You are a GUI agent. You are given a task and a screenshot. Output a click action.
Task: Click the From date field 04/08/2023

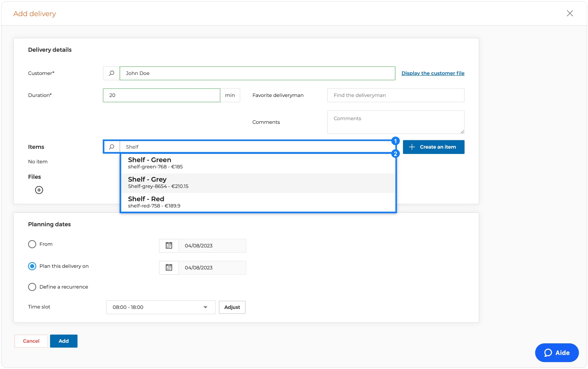212,245
